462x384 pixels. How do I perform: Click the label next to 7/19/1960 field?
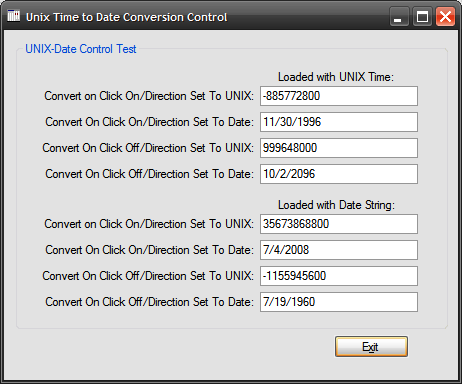click(149, 302)
